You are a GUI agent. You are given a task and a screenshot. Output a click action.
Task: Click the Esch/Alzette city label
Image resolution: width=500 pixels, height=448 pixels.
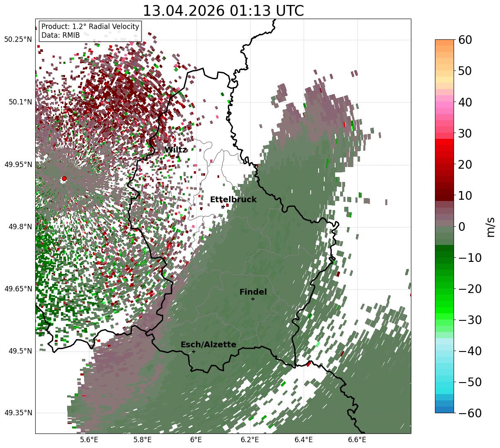coord(208,345)
